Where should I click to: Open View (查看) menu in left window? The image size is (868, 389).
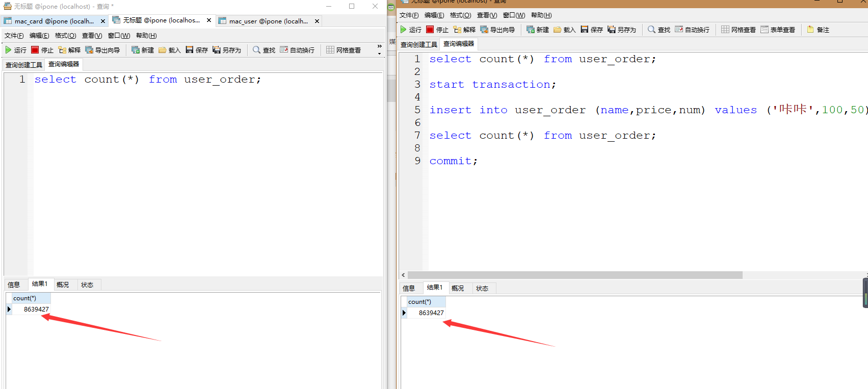tap(92, 36)
